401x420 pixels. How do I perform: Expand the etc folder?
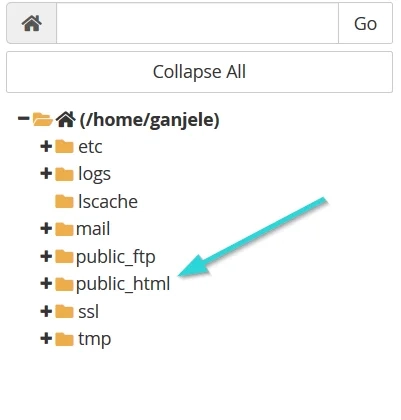(46, 146)
